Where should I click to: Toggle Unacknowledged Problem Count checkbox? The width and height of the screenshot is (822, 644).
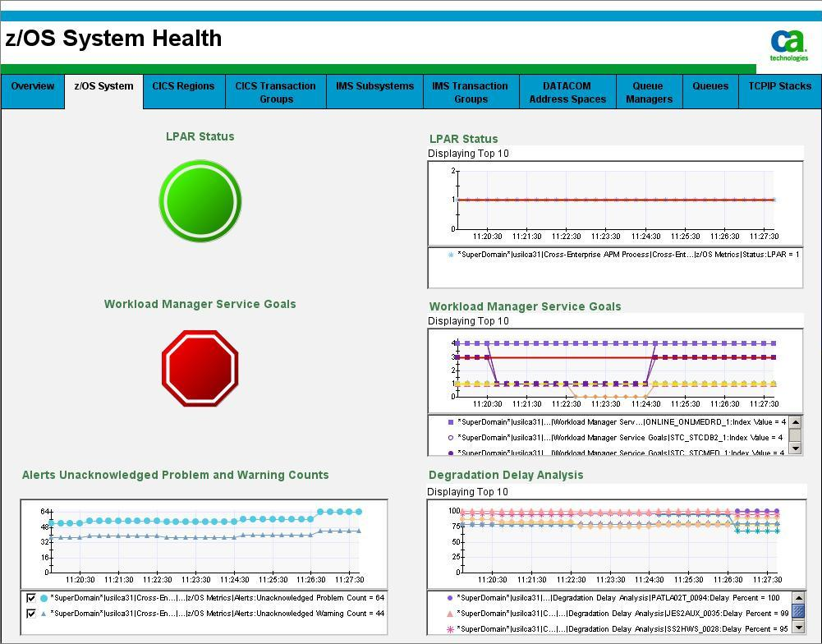click(31, 598)
